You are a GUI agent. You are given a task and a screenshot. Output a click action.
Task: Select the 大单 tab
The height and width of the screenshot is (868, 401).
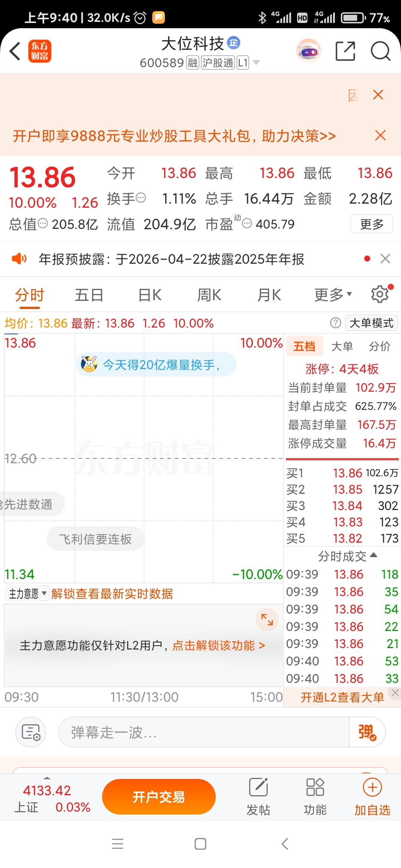342,346
